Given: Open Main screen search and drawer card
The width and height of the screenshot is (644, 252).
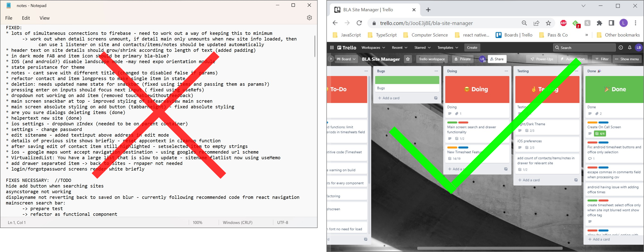Looking at the screenshot, I should [x=477, y=131].
